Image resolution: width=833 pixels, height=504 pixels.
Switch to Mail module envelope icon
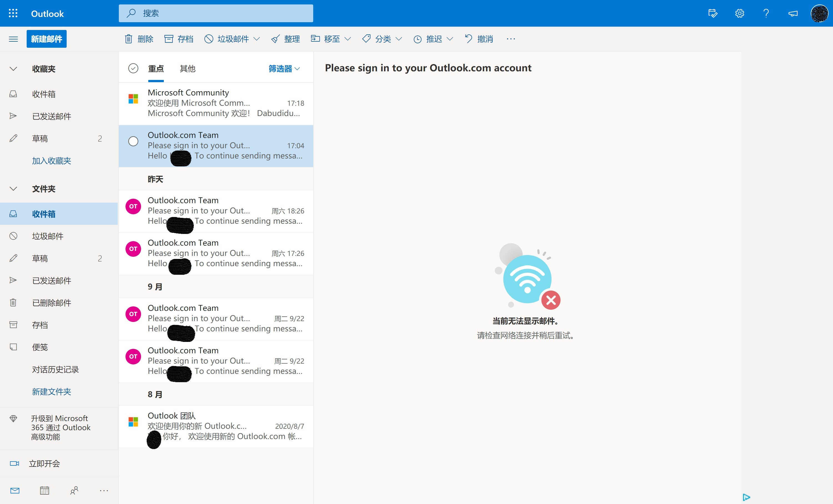15,490
